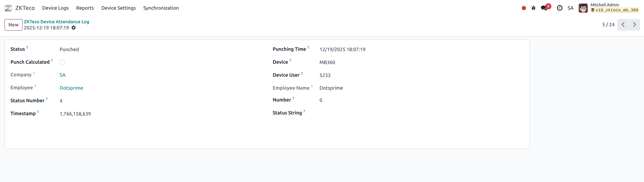
Task: Open the messages conversations icon
Action: [x=544, y=8]
